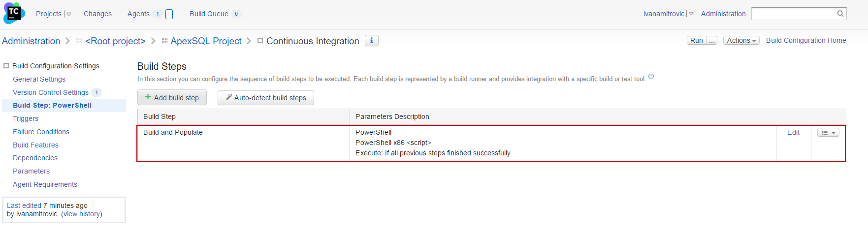Viewport: 868px width, 233px height.
Task: Click the search input field
Action: coord(793,14)
